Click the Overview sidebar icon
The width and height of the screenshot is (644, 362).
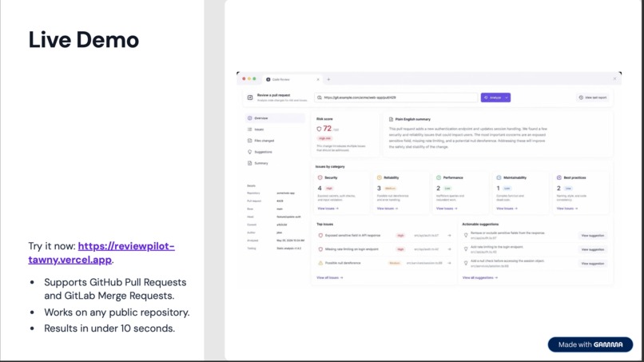pyautogui.click(x=249, y=118)
